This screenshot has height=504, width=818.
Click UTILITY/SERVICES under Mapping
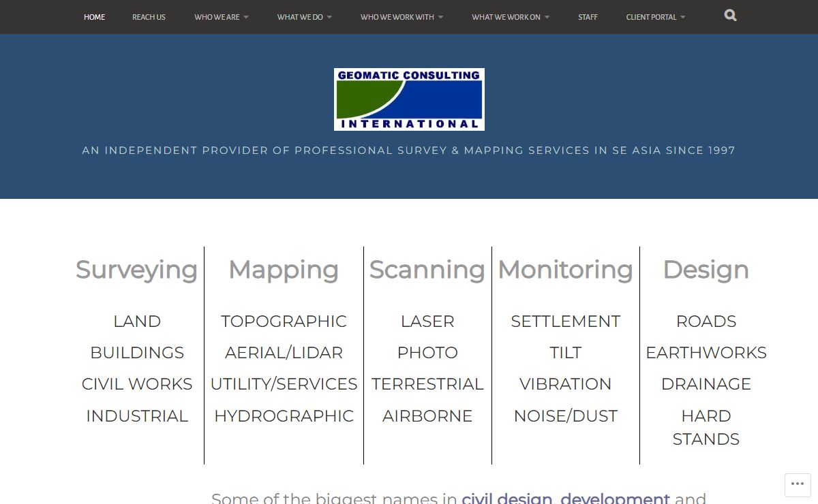coord(284,384)
